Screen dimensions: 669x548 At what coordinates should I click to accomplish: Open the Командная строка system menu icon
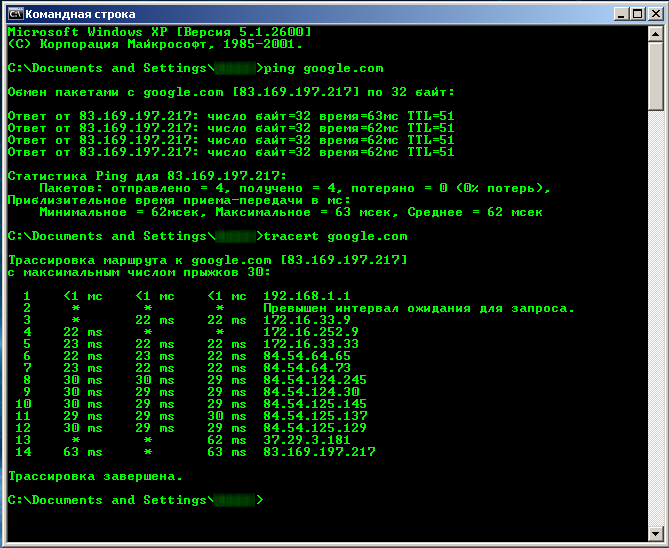click(x=14, y=14)
